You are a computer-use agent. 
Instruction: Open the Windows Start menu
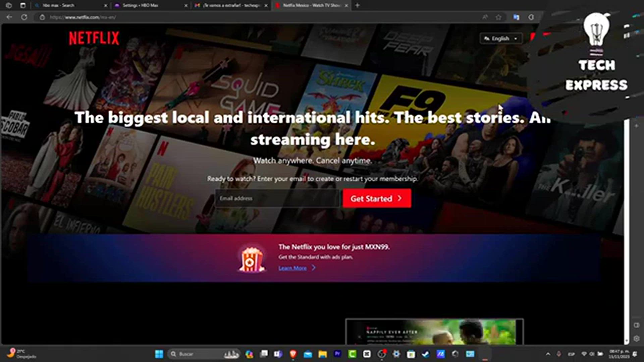tap(159, 354)
